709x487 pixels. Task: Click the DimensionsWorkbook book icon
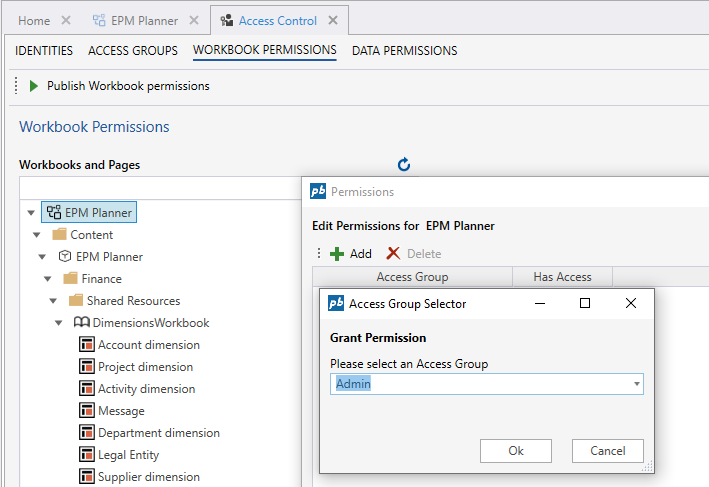click(82, 323)
